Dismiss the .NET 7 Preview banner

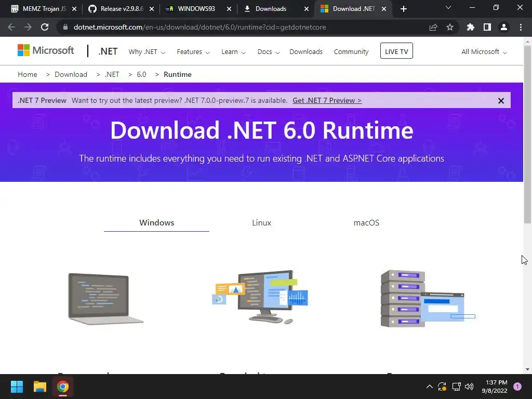[x=501, y=101]
